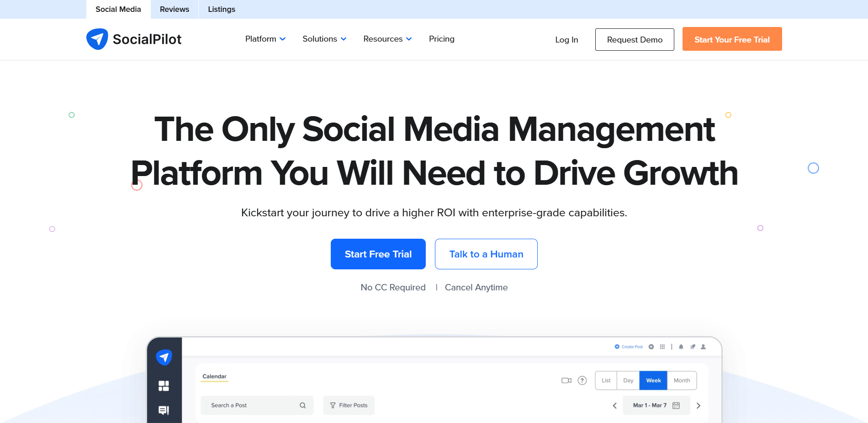This screenshot has width=868, height=423.
Task: Click the play video icon beside Create Post
Action: 651,347
